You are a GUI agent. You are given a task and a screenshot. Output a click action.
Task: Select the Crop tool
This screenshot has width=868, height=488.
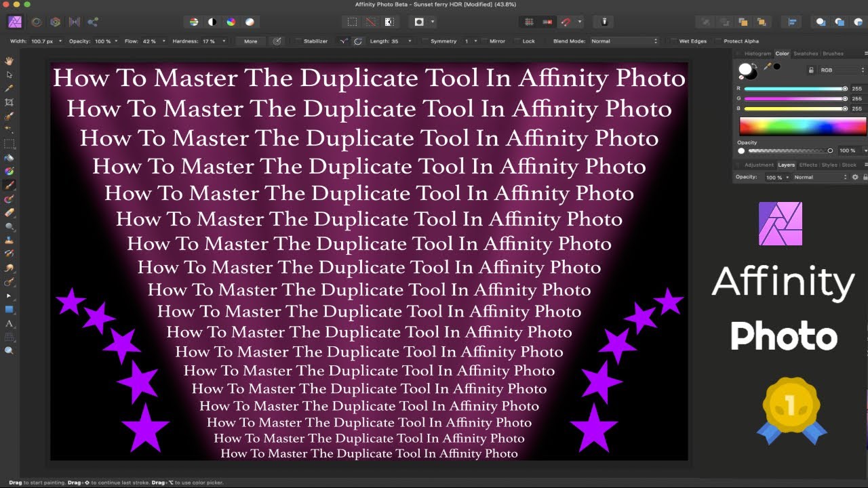[9, 102]
